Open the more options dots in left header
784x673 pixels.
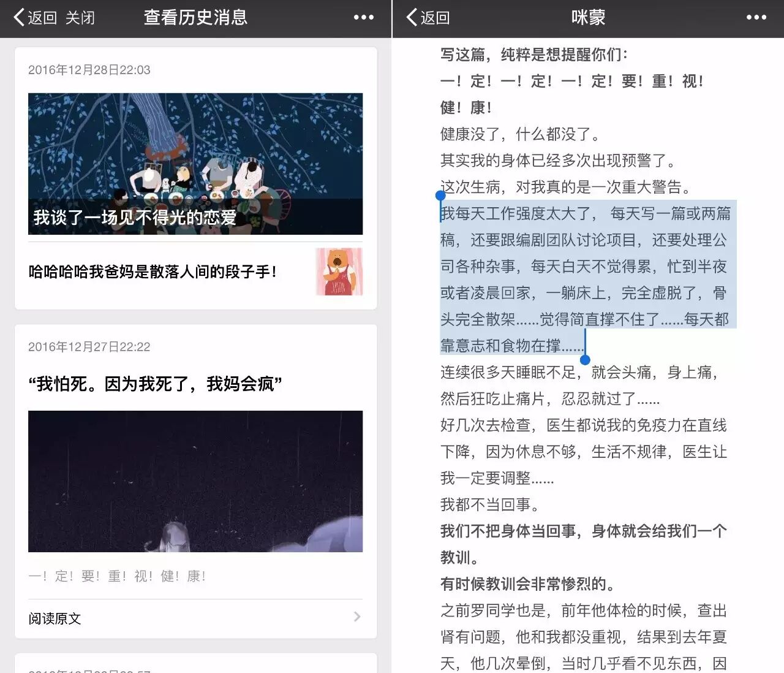tap(363, 18)
